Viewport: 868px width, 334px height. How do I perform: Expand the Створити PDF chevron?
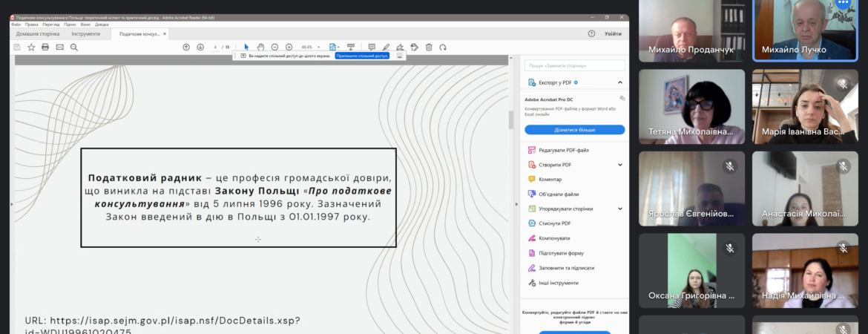[620, 165]
